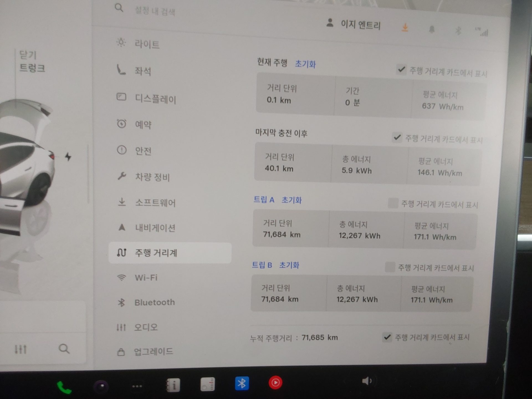
Task: Open the blue Bluetooth app in dock
Action: (x=242, y=383)
